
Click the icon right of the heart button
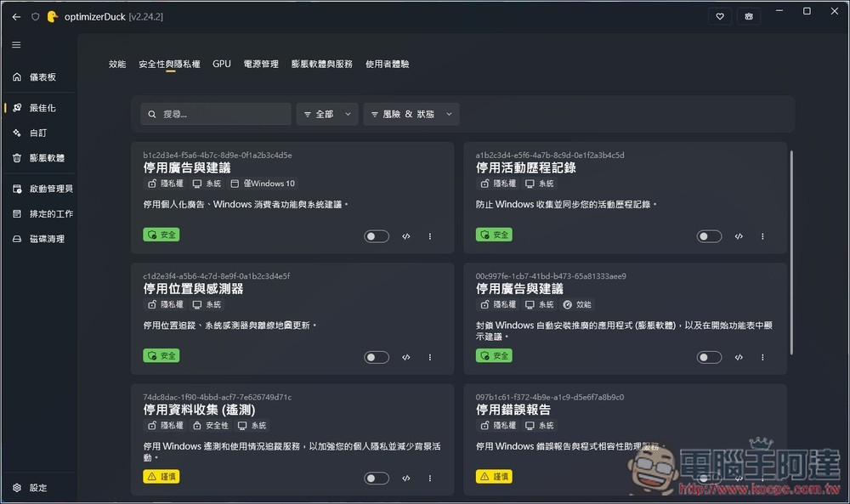(x=749, y=16)
